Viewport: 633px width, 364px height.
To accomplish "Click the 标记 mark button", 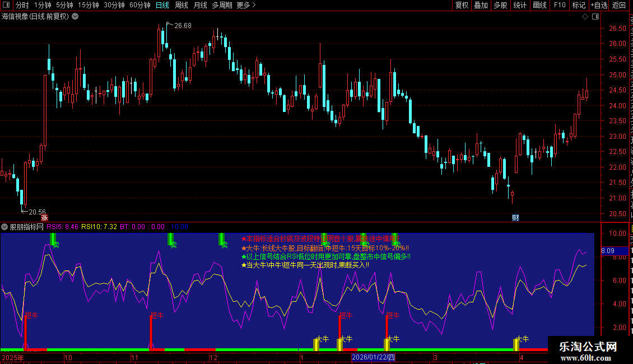I will coord(579,5).
